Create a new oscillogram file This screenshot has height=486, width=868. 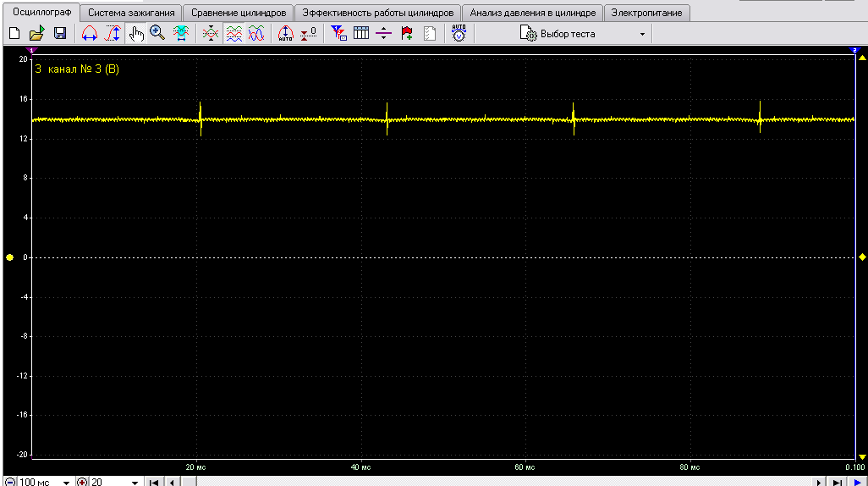pyautogui.click(x=14, y=34)
